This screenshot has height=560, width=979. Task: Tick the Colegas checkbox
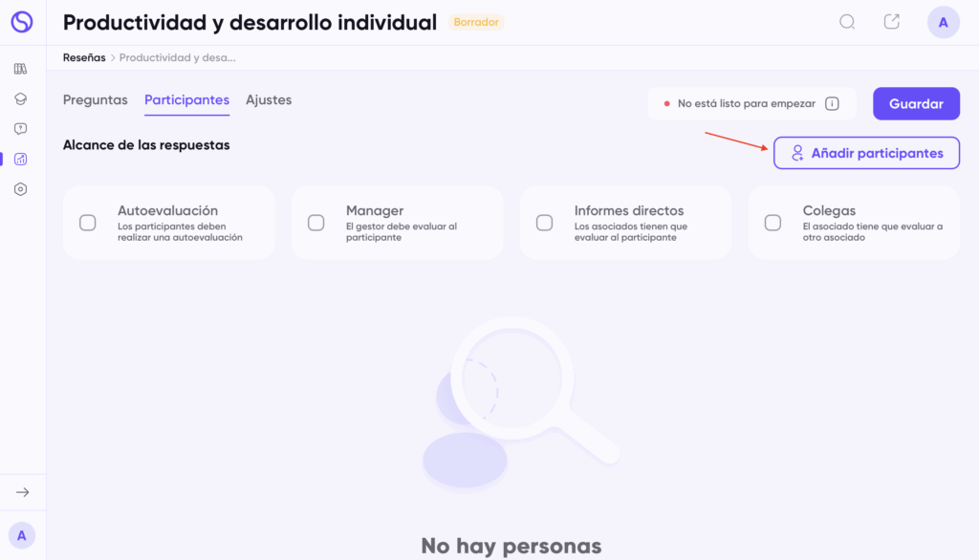coord(773,223)
